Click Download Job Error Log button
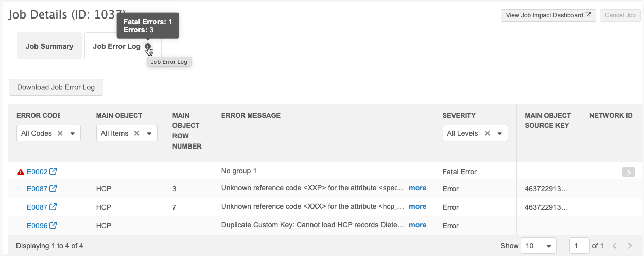This screenshot has width=644, height=256. [x=56, y=87]
